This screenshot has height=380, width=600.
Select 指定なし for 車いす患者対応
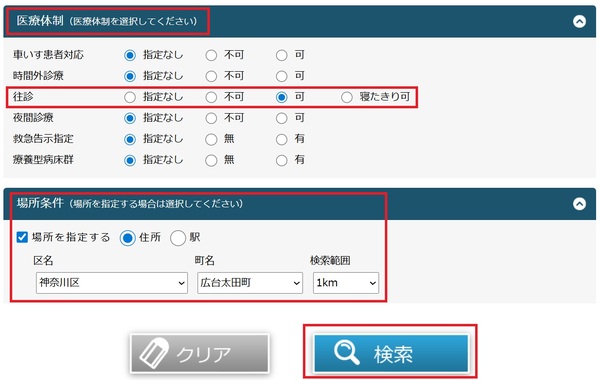pyautogui.click(x=130, y=55)
